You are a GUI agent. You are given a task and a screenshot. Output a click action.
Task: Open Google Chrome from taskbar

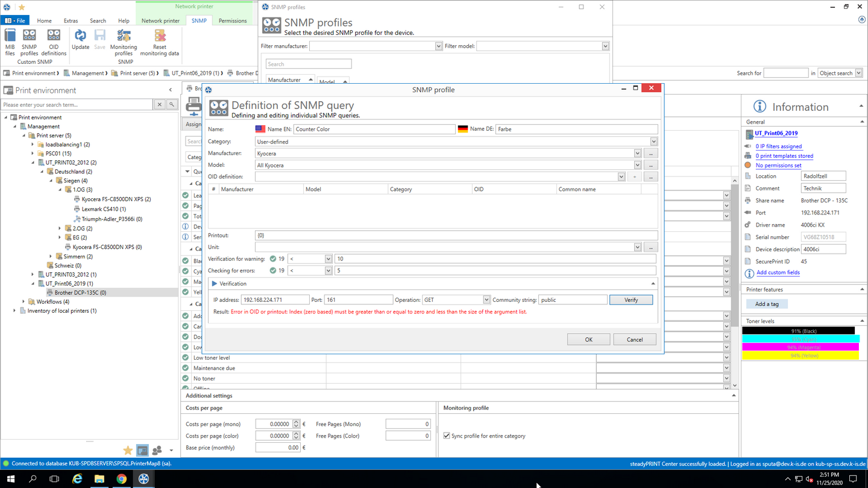coord(121,479)
